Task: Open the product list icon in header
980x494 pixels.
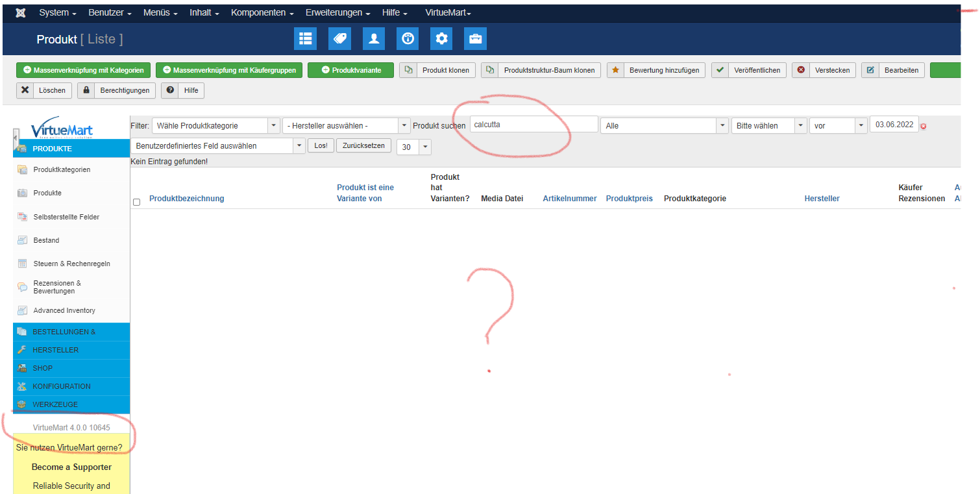Action: point(305,39)
